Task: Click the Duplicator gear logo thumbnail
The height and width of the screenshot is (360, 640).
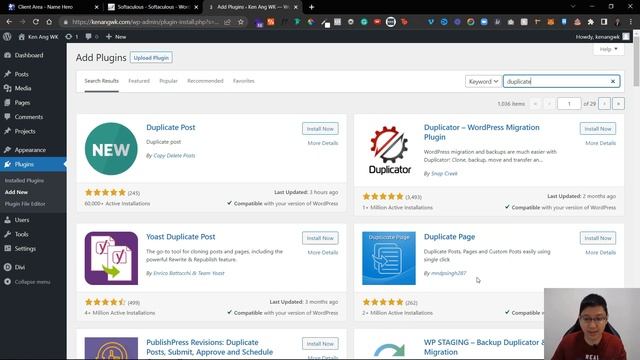Action: (389, 150)
